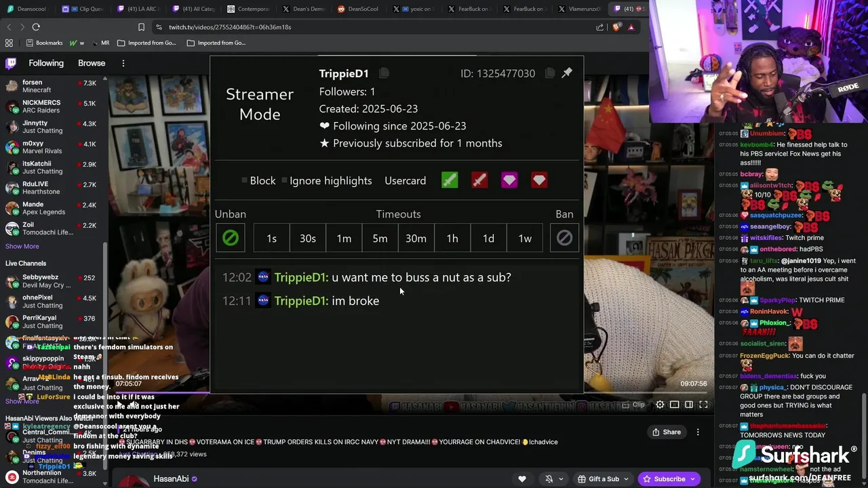Click the message 'im broke'
The image size is (868, 488).
(x=355, y=301)
